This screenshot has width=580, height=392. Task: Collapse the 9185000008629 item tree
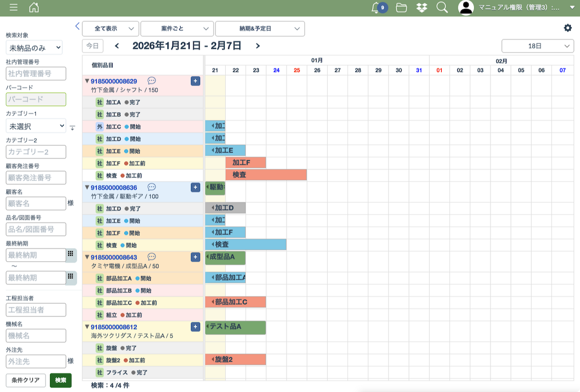87,81
